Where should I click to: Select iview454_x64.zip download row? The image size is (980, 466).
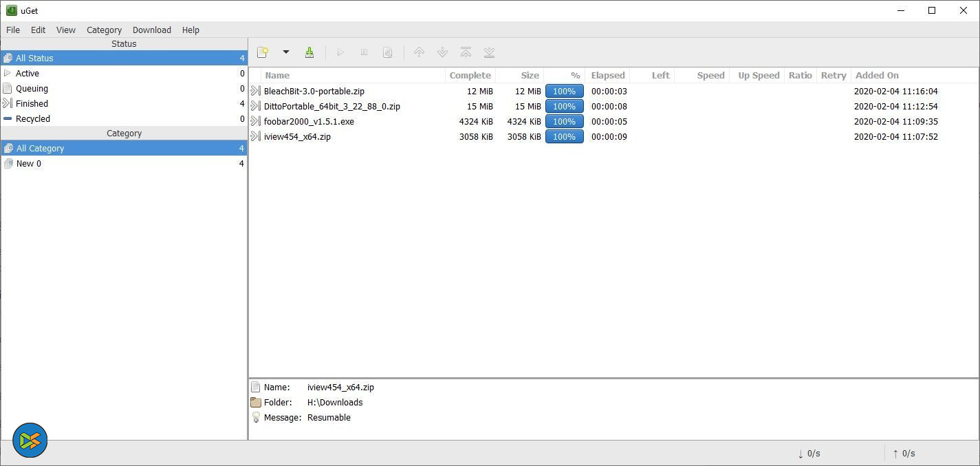click(613, 136)
